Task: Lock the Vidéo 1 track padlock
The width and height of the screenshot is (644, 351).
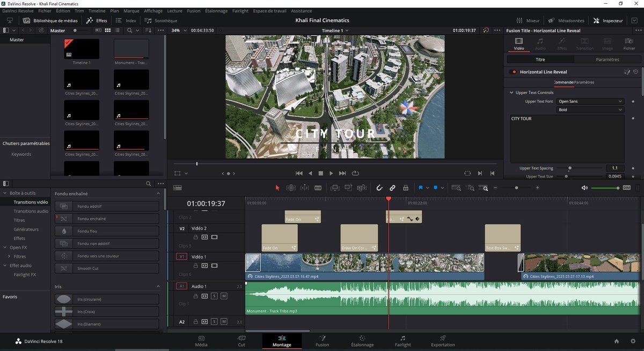Action: coord(196,266)
